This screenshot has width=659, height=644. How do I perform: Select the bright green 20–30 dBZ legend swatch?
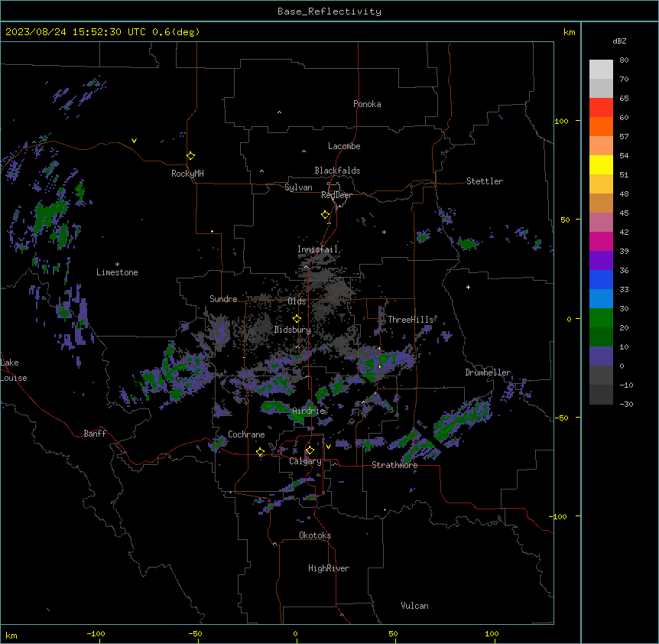pos(601,318)
